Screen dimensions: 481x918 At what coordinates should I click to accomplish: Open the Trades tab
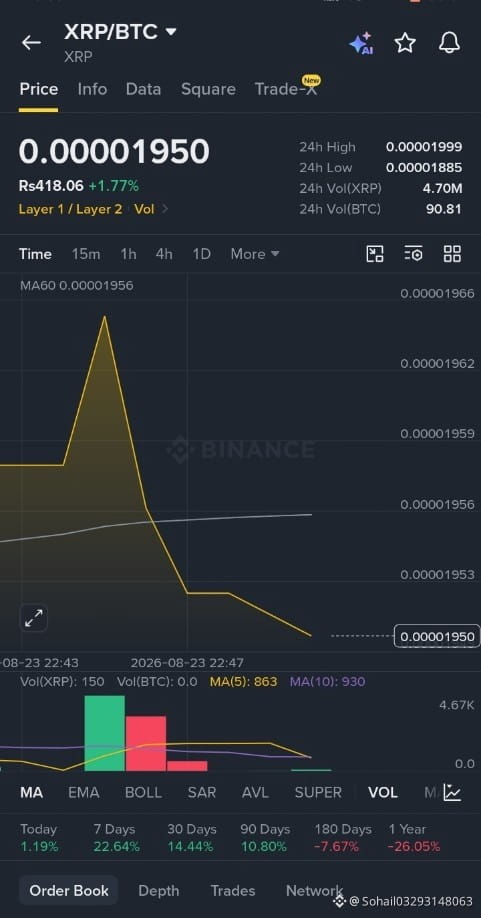tap(233, 890)
